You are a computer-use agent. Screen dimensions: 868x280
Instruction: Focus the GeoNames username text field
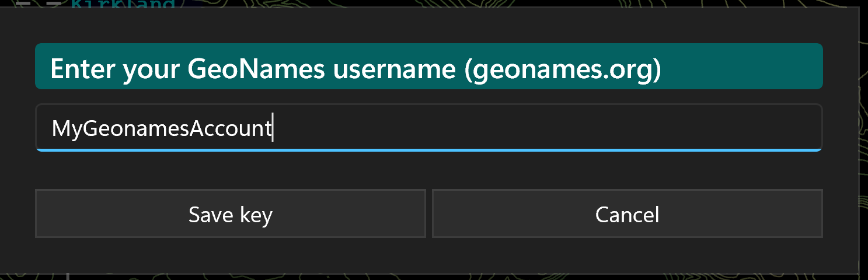pos(429,127)
